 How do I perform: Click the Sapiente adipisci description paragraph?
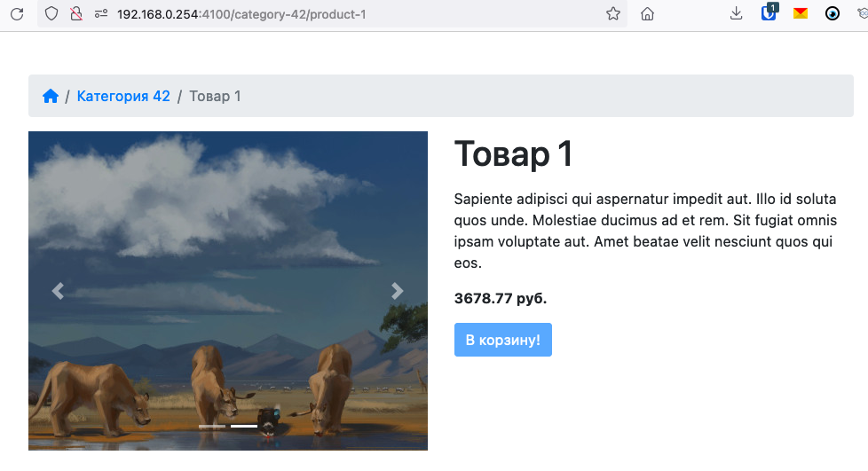coord(645,231)
